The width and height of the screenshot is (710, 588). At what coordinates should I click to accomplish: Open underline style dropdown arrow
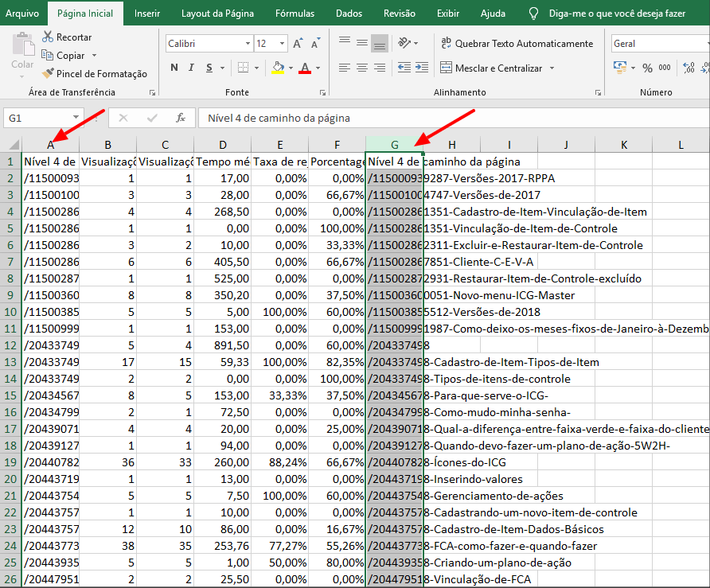[x=222, y=68]
